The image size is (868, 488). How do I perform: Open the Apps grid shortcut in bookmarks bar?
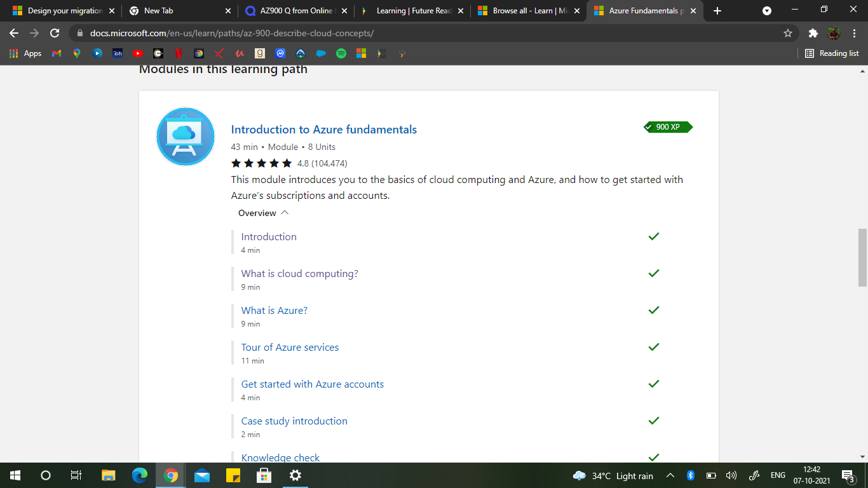coord(25,53)
